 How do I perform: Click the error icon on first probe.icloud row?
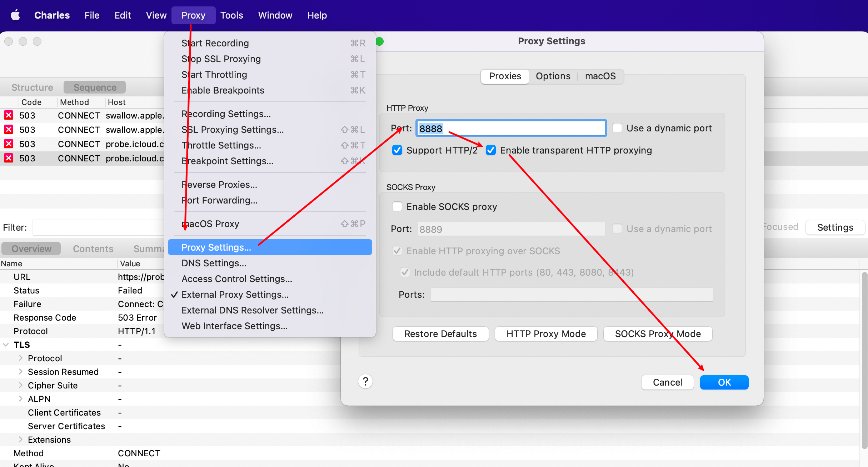pyautogui.click(x=9, y=144)
